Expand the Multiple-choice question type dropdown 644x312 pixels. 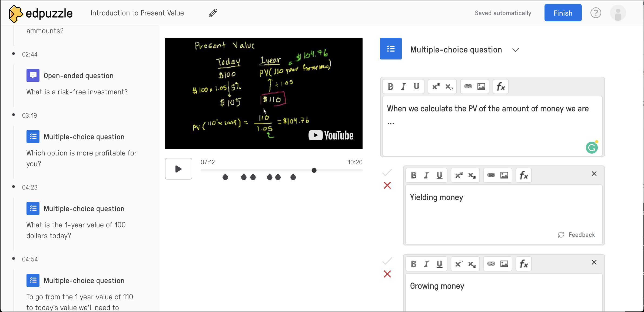click(516, 50)
